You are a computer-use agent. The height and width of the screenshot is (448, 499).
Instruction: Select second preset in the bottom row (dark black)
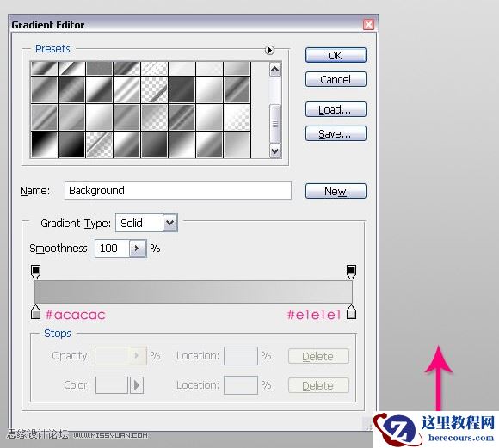[x=72, y=145]
